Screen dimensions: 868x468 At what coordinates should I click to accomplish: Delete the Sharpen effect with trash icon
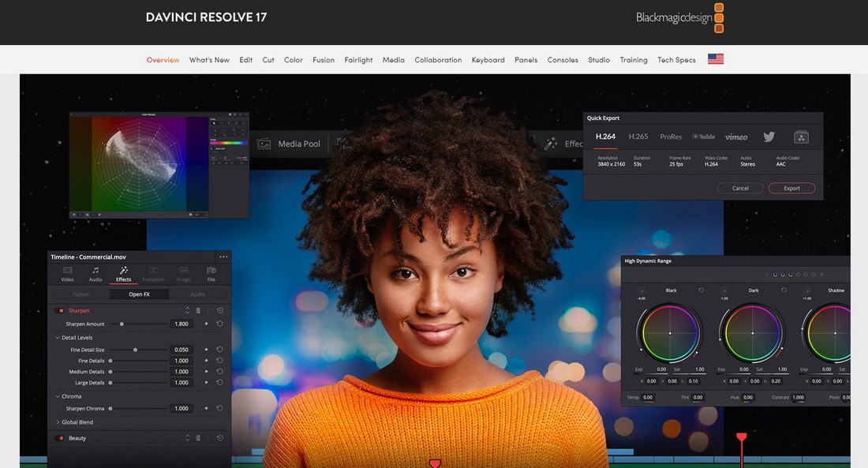198,311
